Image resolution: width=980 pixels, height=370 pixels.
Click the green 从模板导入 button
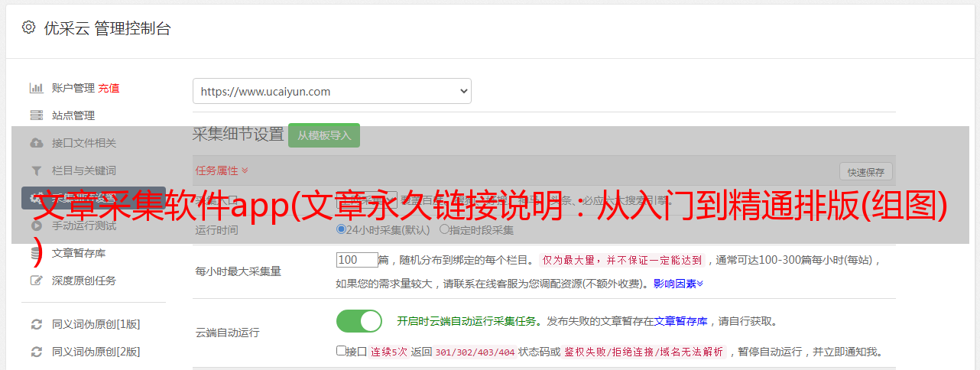point(324,135)
